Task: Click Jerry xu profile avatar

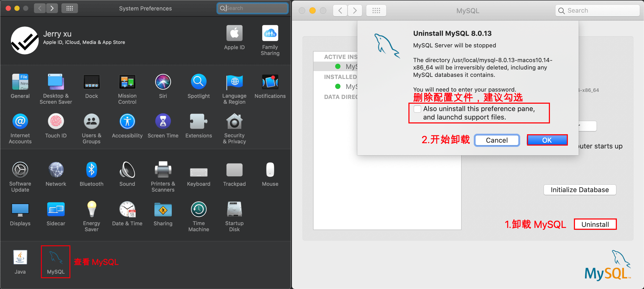Action: [x=25, y=40]
